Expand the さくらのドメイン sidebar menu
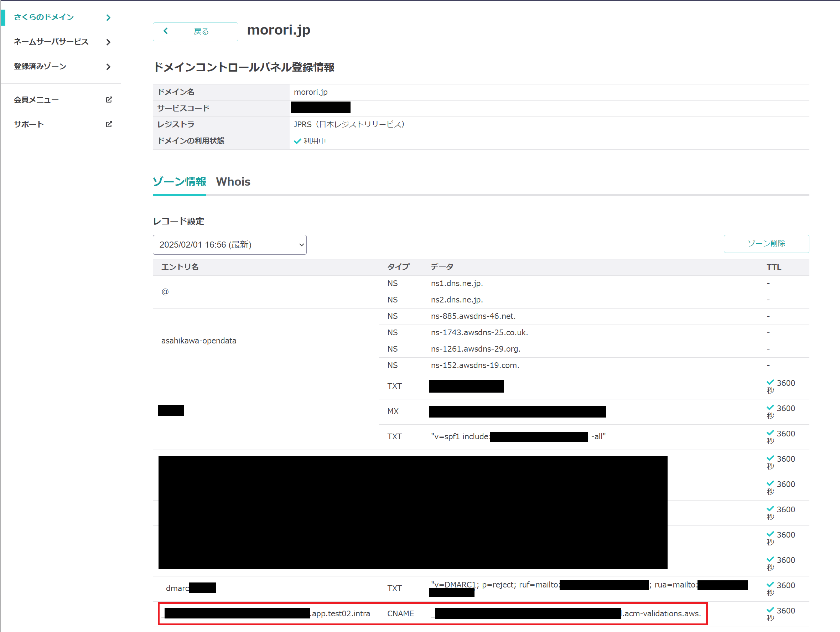Screen dimensions: 840x632 click(x=44, y=17)
